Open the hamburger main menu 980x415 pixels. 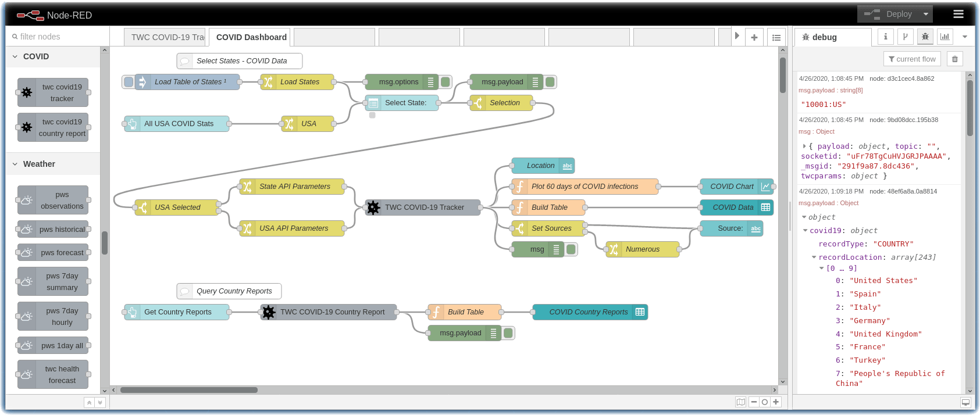958,14
